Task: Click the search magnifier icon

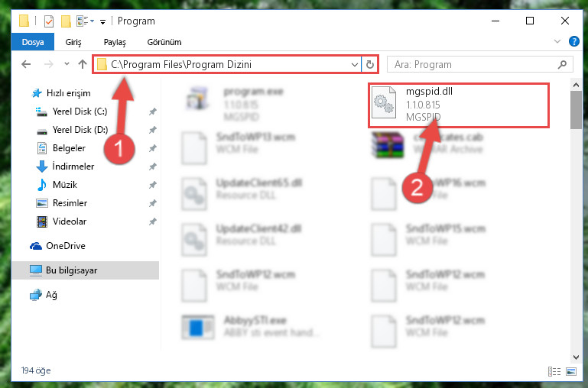Action: [562, 64]
